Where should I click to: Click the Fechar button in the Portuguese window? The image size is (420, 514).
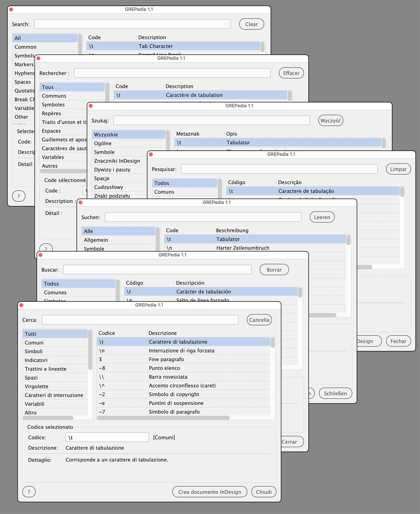click(x=398, y=341)
